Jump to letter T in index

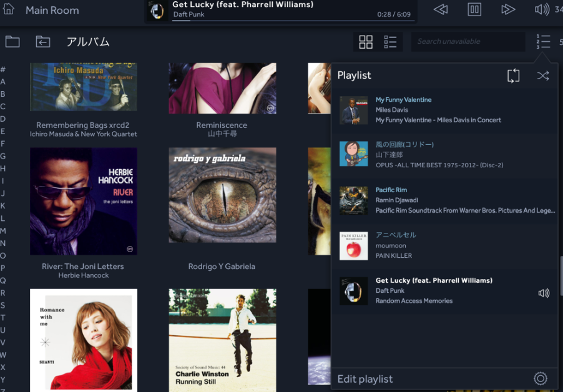(x=3, y=318)
